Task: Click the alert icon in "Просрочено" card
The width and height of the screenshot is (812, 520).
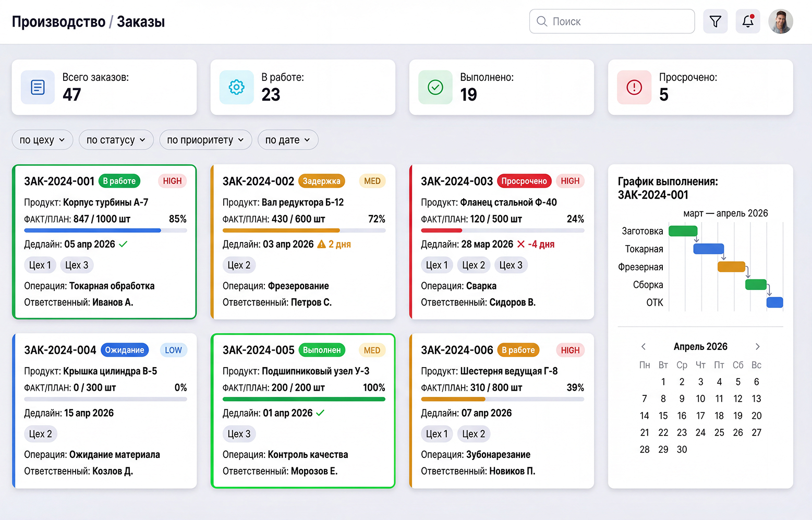Action: click(634, 87)
